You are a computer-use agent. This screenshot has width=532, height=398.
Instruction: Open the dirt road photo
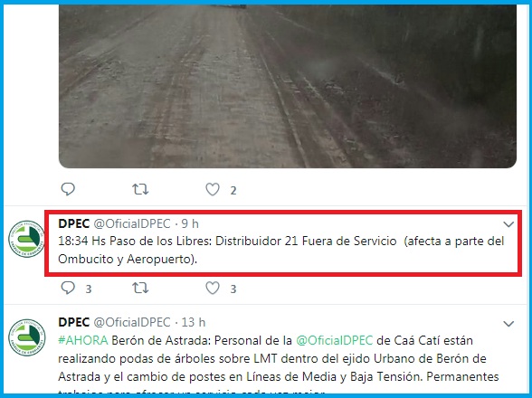click(x=288, y=86)
